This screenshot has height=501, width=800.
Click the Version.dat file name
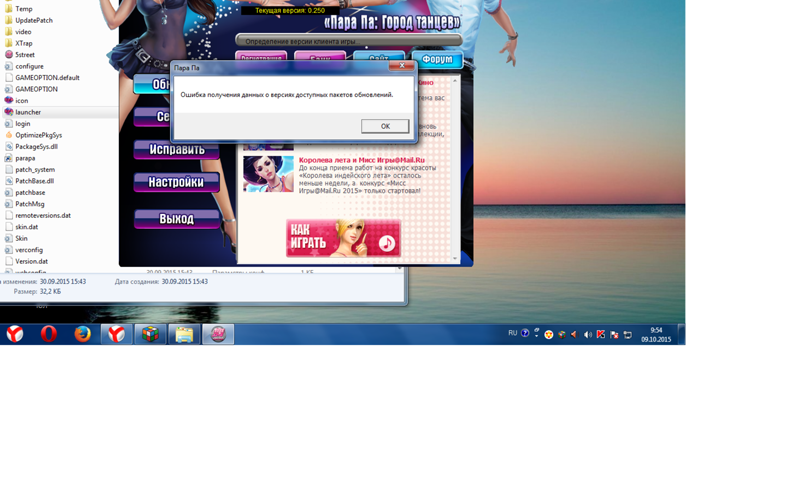coord(32,261)
